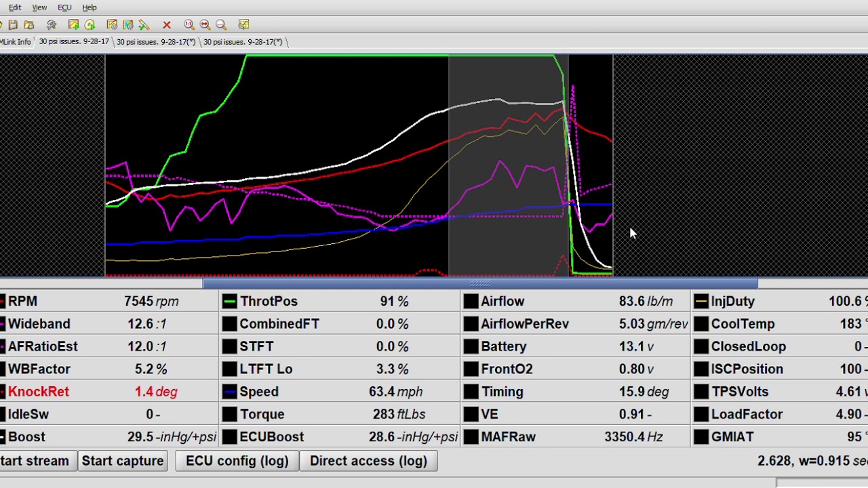Click the '1.4 deg' KnockRet value
Screen dimensions: 868x488
[156, 392]
